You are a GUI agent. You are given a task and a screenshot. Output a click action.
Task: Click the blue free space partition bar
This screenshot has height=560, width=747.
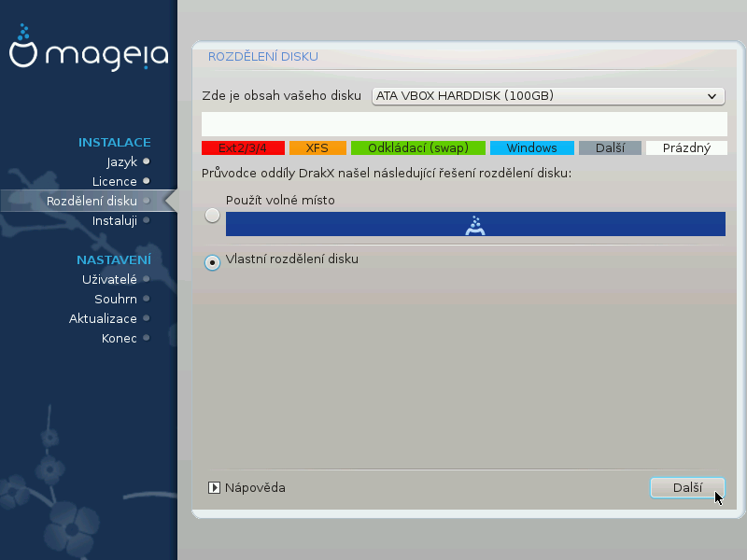(475, 224)
